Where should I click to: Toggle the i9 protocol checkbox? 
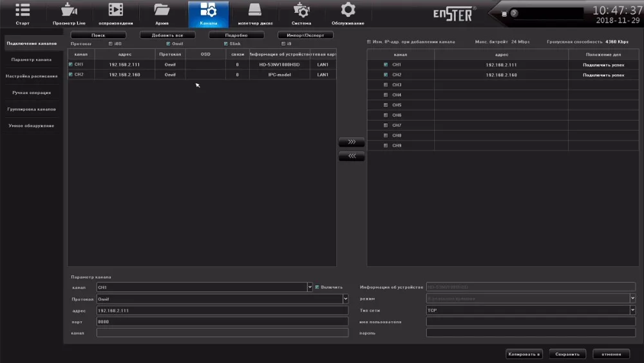tap(283, 44)
